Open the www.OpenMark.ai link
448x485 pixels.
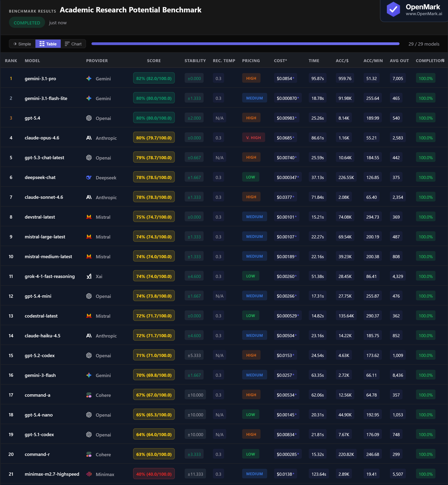point(424,14)
